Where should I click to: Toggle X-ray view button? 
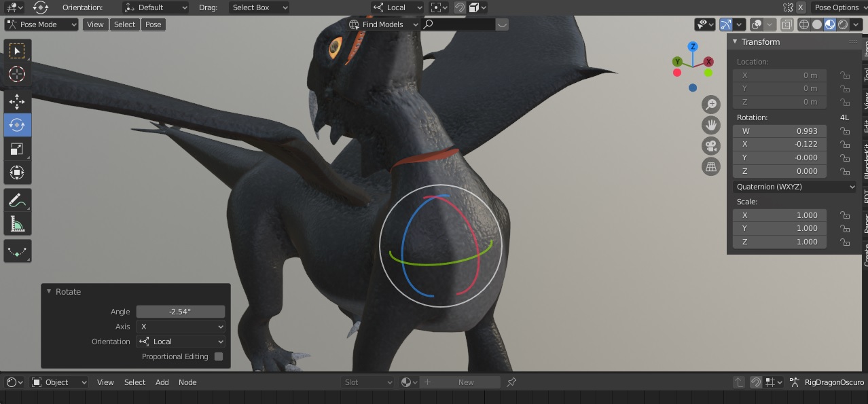[786, 24]
